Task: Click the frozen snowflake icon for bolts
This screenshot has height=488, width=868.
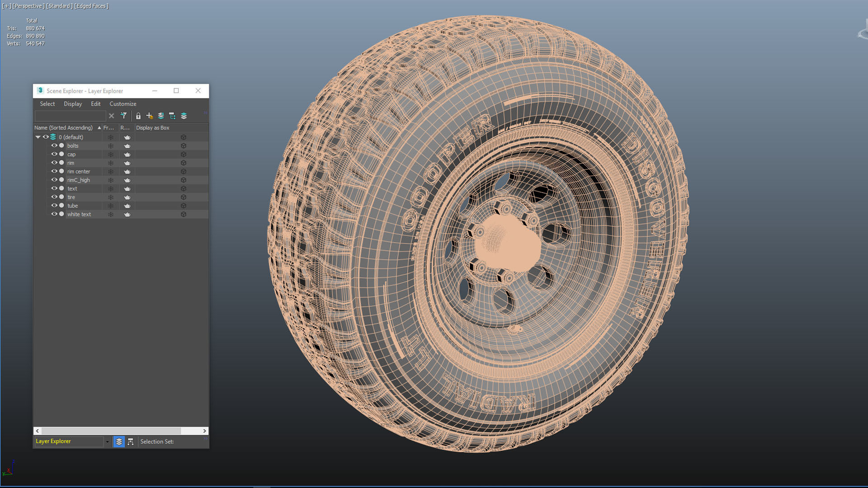Action: point(110,146)
